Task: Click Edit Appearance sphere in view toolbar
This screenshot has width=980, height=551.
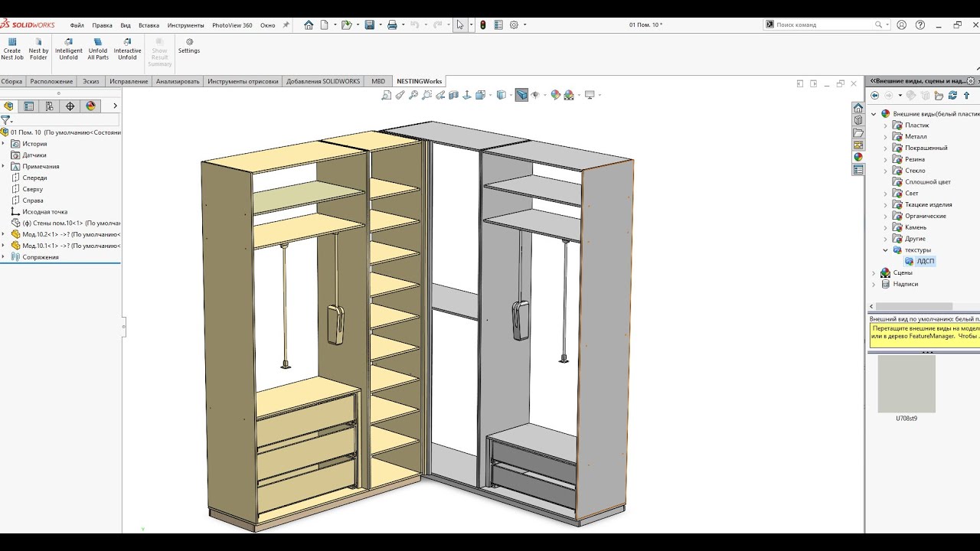Action: (555, 95)
